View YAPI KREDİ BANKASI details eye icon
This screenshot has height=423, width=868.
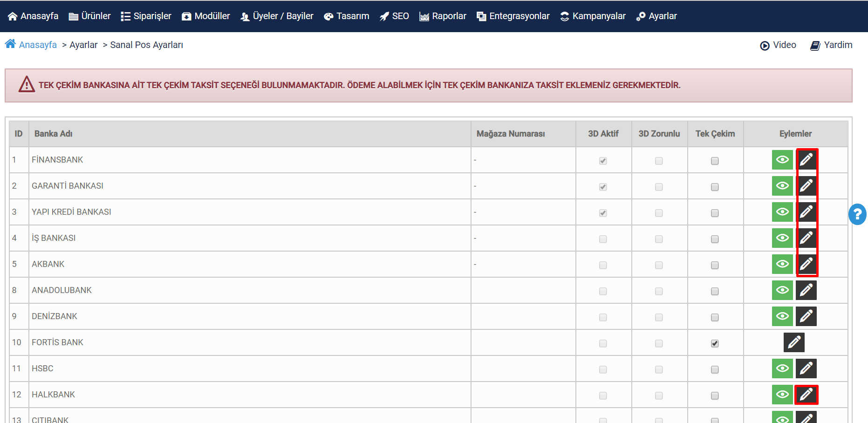click(x=783, y=212)
